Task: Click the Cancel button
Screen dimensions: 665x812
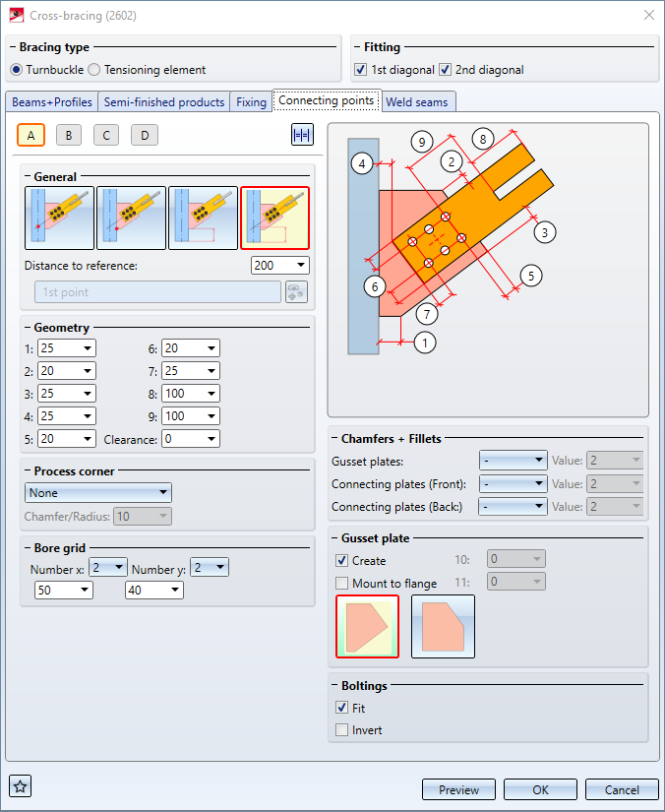Action: pos(622,789)
